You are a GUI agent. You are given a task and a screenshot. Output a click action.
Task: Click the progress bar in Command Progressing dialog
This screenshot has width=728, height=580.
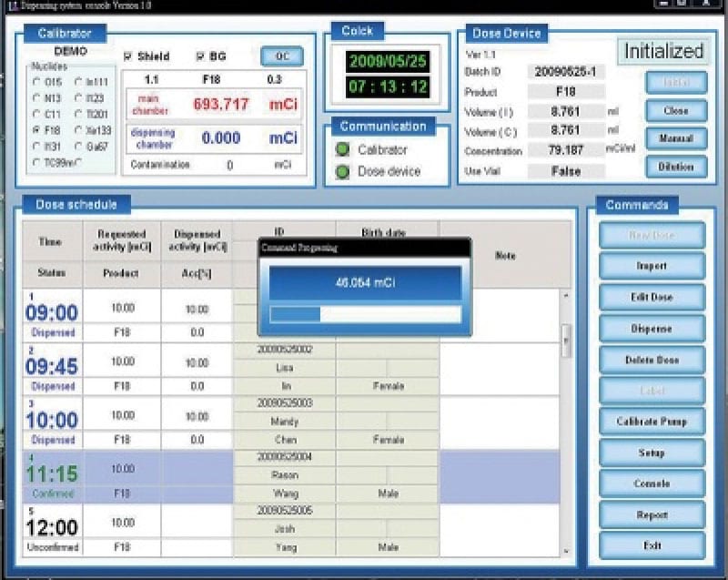365,314
